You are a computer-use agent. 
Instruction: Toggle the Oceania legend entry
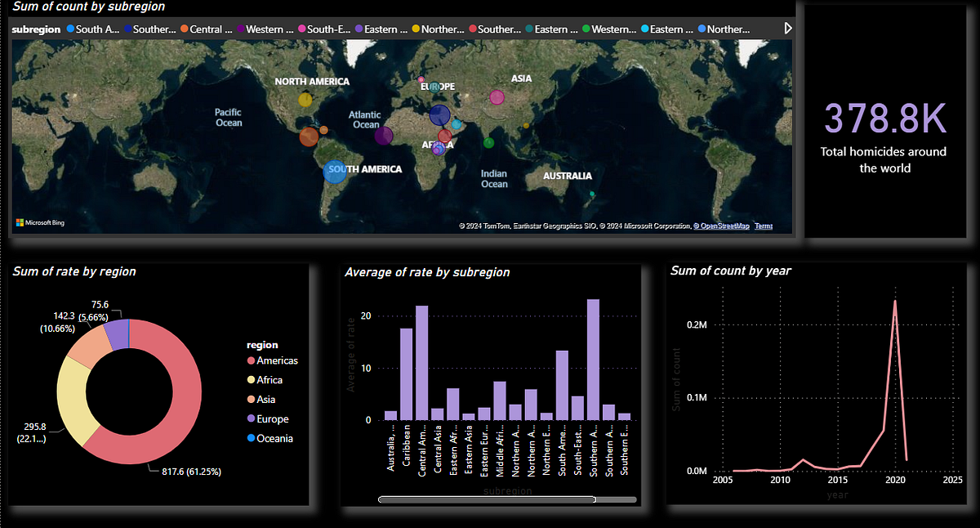pyautogui.click(x=274, y=438)
